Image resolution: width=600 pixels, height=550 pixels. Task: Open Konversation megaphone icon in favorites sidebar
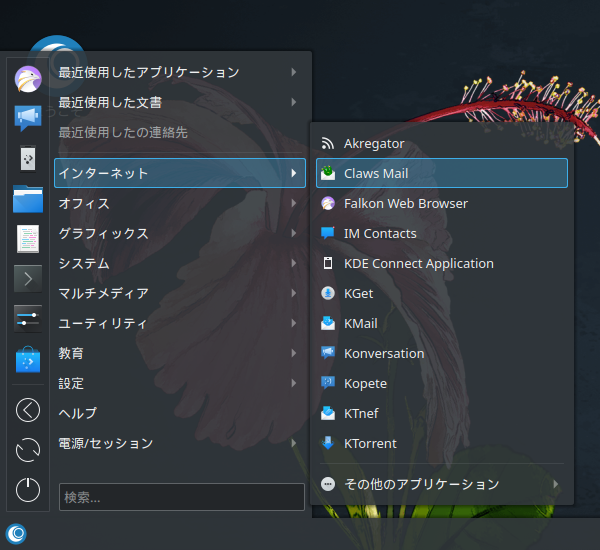(28, 118)
